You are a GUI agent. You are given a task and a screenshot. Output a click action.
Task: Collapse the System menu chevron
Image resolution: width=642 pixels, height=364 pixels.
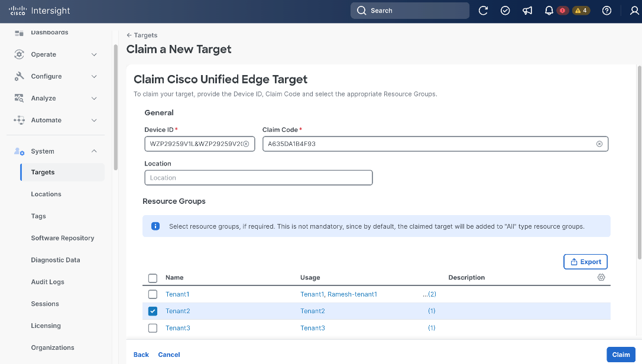pyautogui.click(x=94, y=151)
